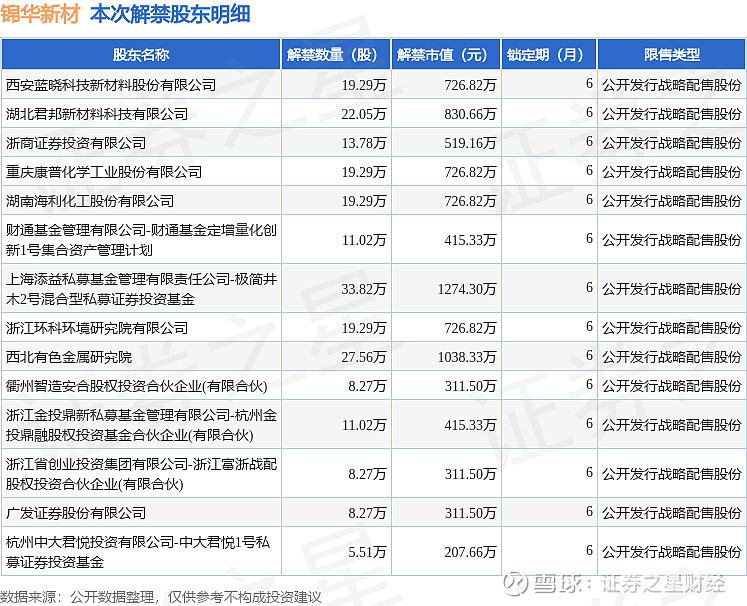The height and width of the screenshot is (606, 747).
Task: Select shareholder 浙商证券投资有限公司
Action: pos(76,143)
